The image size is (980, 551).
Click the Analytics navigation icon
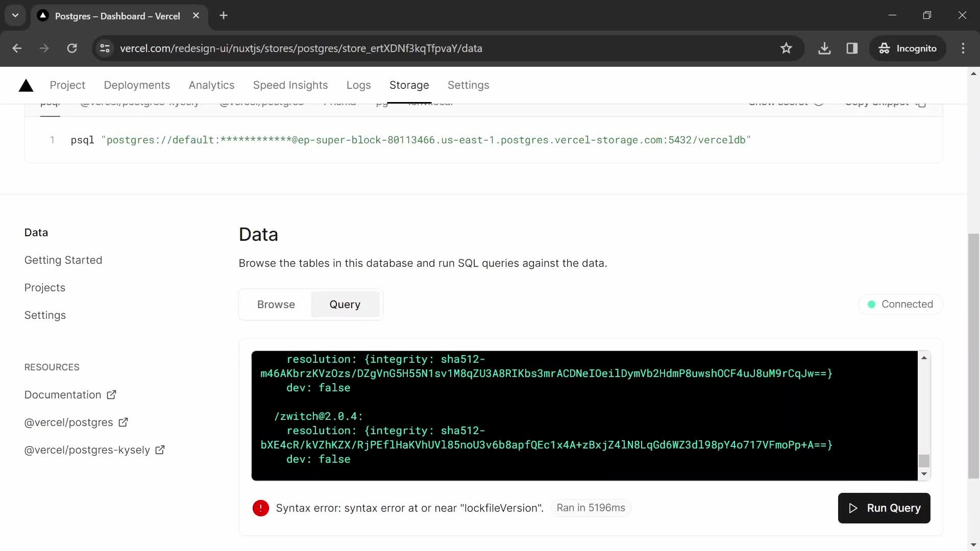click(211, 85)
